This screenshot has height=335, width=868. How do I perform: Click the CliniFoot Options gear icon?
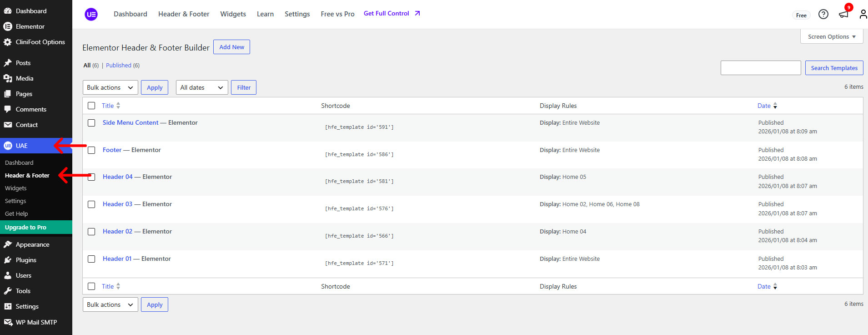coord(8,42)
